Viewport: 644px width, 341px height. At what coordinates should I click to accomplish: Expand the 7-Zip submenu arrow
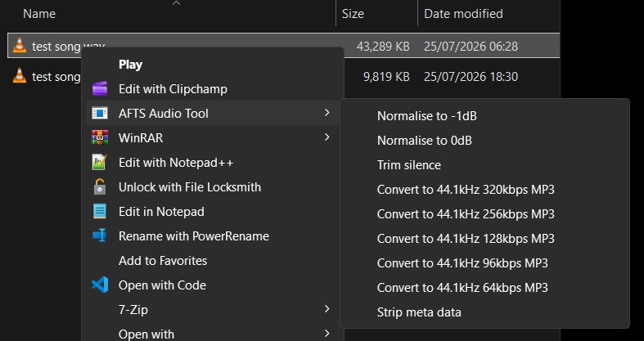point(327,308)
